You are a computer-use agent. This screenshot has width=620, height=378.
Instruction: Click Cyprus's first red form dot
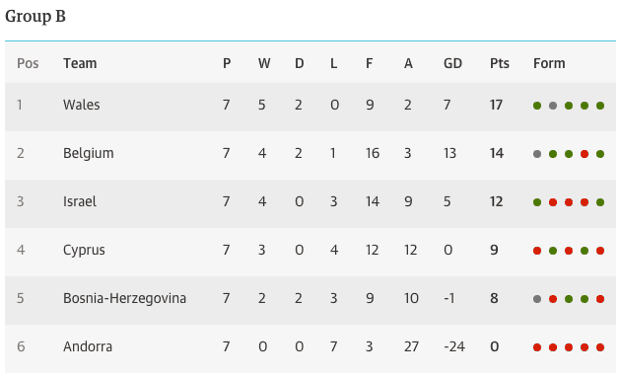point(537,251)
